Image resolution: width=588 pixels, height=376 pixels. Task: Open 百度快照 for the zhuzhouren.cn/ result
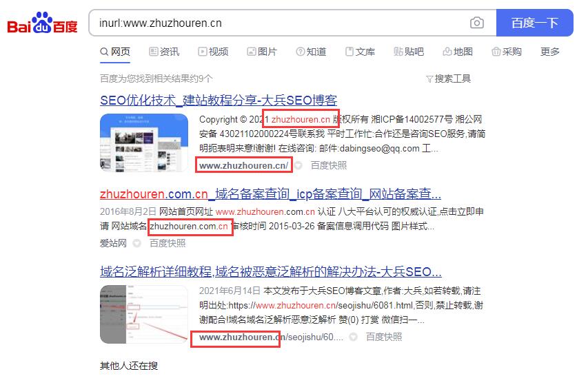tap(329, 165)
